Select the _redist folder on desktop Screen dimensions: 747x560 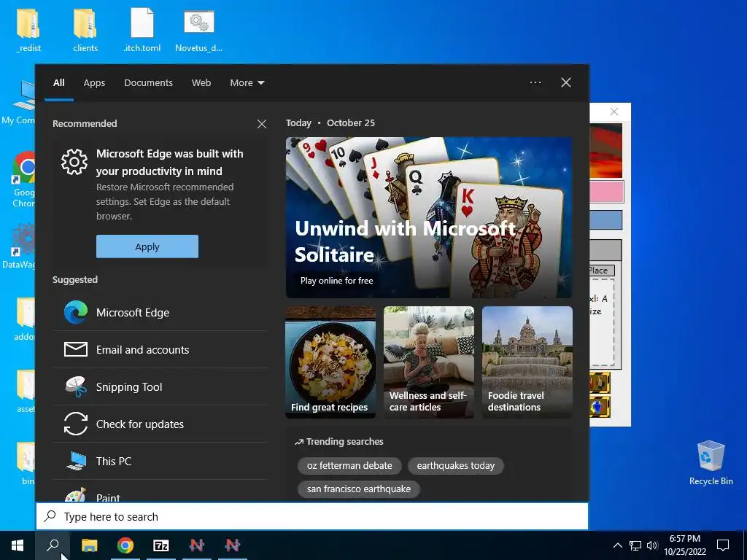28,29
